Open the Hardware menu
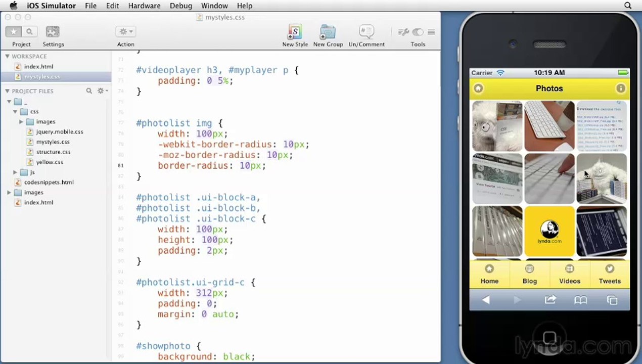Screen dimensions: 642x364 (144, 6)
